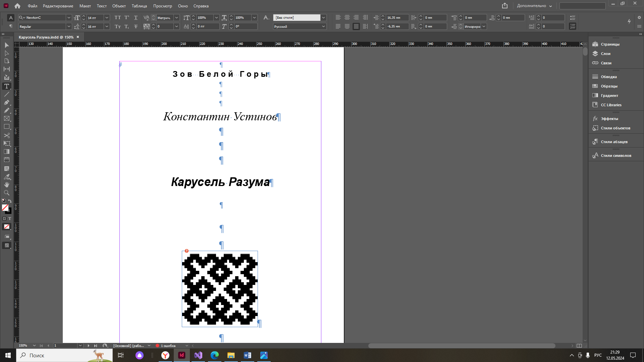Open the Таблица menu

point(139,6)
